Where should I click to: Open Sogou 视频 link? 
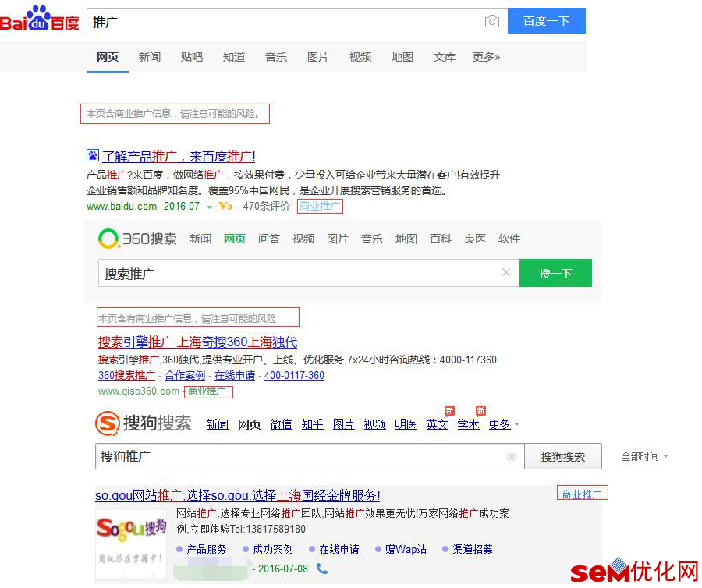(x=374, y=423)
